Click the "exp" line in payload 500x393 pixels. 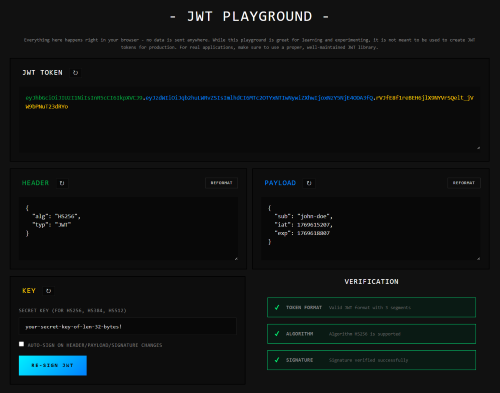click(x=302, y=233)
